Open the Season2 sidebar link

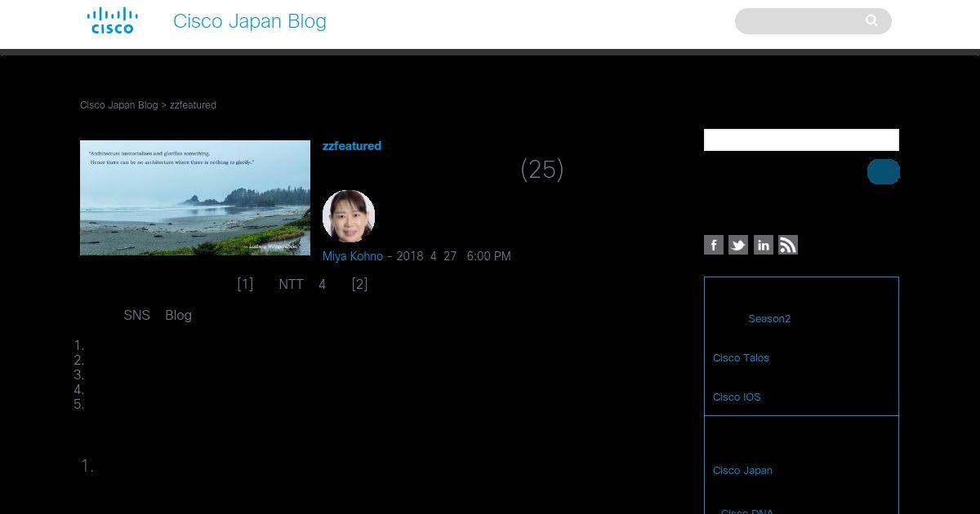769,319
